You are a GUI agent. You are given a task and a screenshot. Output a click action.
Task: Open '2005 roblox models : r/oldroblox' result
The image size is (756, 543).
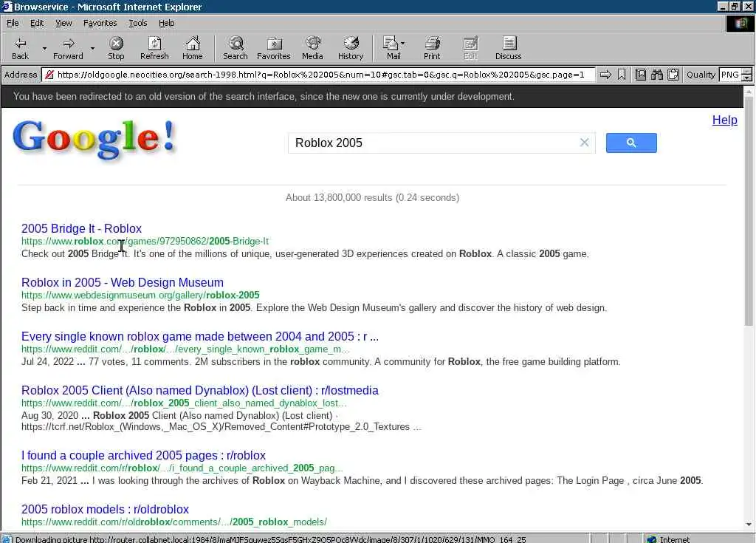[x=105, y=509]
